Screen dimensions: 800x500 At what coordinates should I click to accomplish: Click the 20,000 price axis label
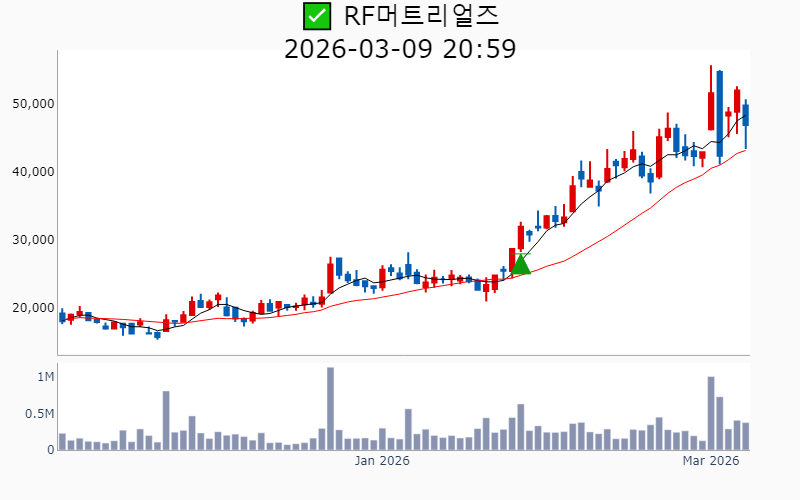pos(30,308)
